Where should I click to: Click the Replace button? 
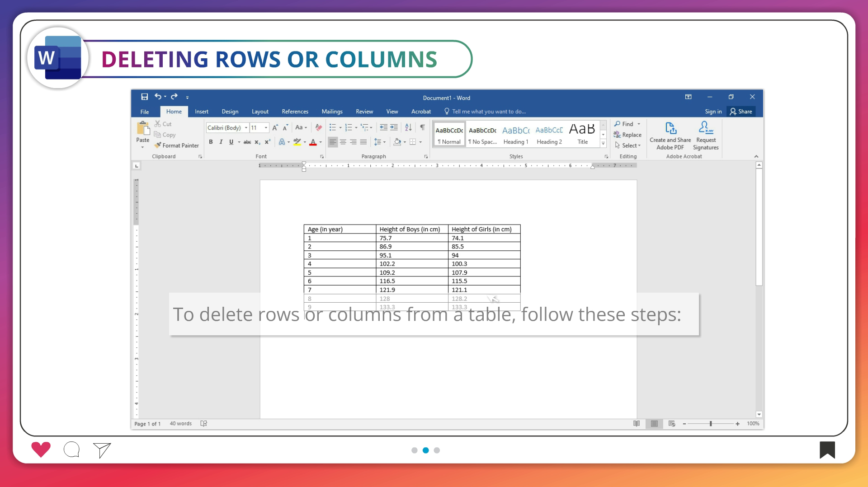[627, 135]
